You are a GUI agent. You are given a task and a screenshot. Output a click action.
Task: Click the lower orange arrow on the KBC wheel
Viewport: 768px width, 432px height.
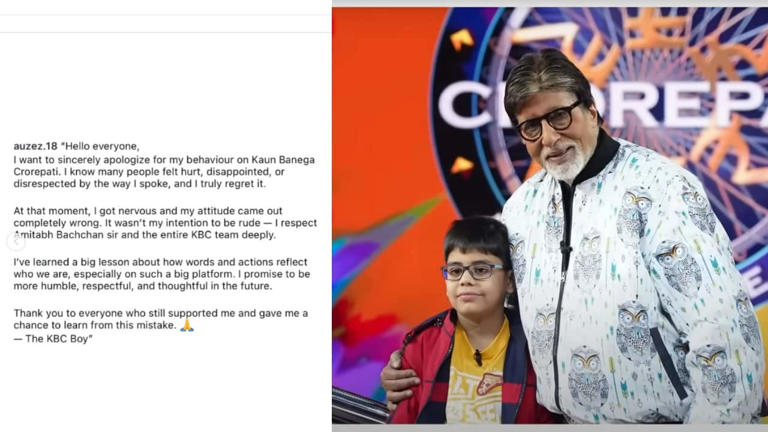point(462,167)
